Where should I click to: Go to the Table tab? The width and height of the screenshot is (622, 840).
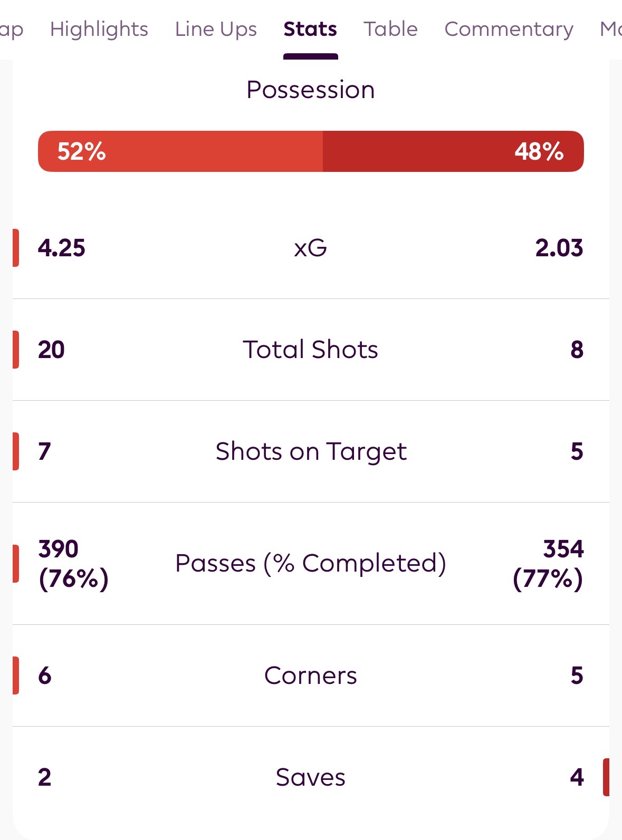point(390,29)
